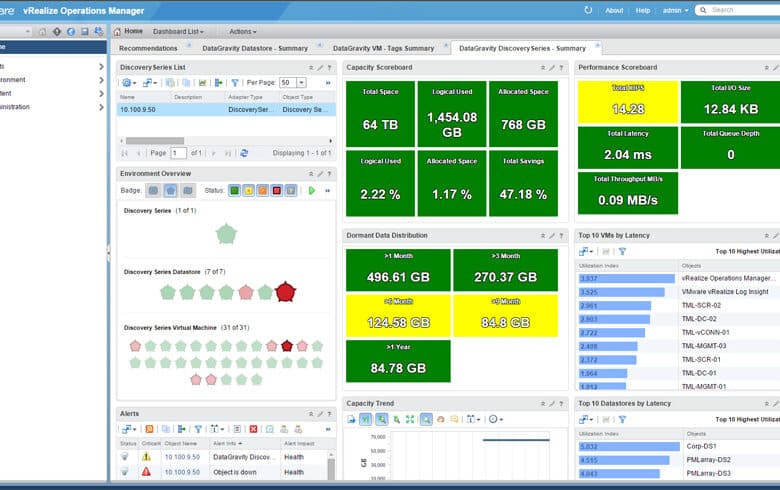Image resolution: width=780 pixels, height=490 pixels.
Task: Click the globe icon in left panel toolbar
Action: [71, 32]
